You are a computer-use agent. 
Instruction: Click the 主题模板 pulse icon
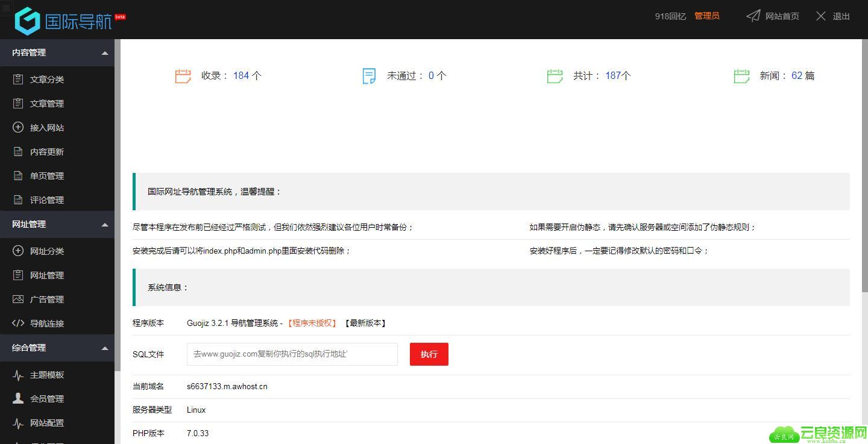[x=18, y=375]
